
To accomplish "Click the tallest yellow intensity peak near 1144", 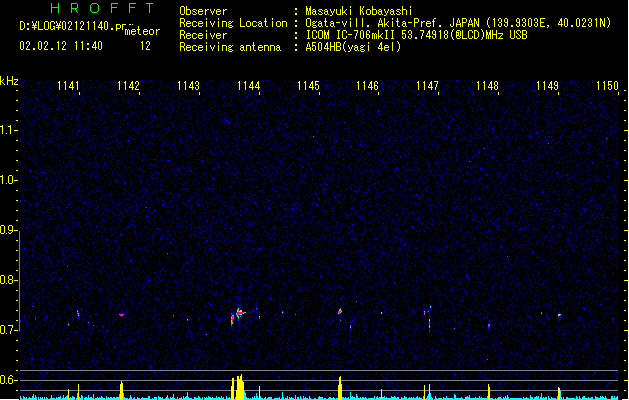I will click(x=238, y=387).
